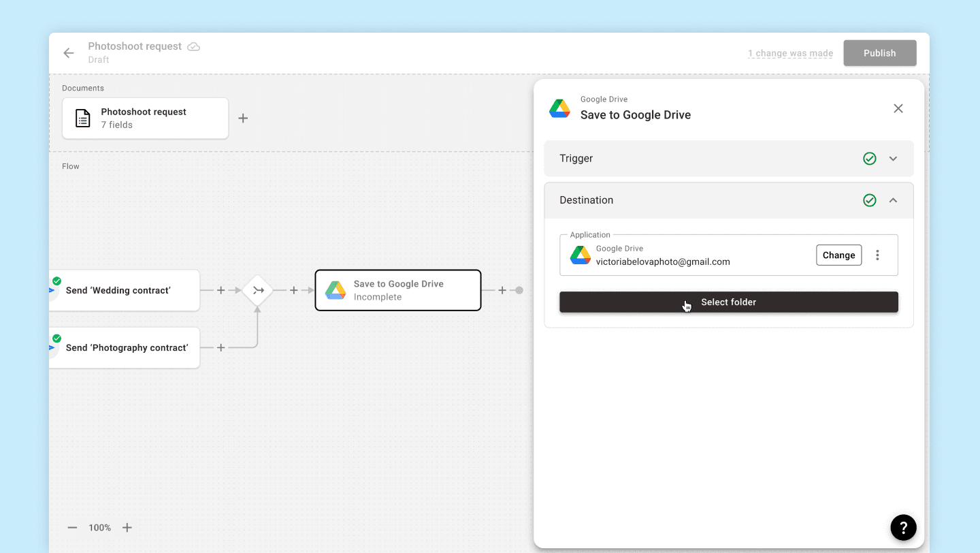Open the Photoshoot request document icon
The height and width of the screenshot is (553, 980).
tap(82, 118)
